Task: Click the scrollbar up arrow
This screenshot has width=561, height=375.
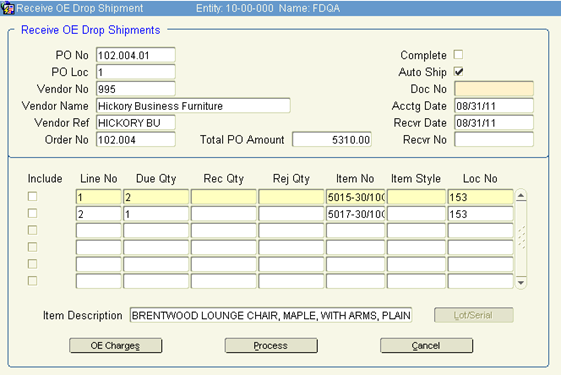Action: coord(521,196)
